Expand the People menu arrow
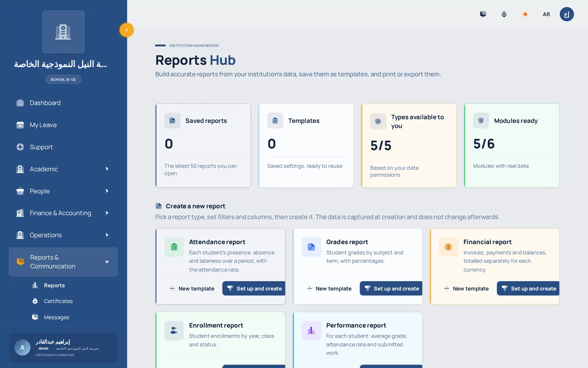The image size is (588, 368). point(107,191)
